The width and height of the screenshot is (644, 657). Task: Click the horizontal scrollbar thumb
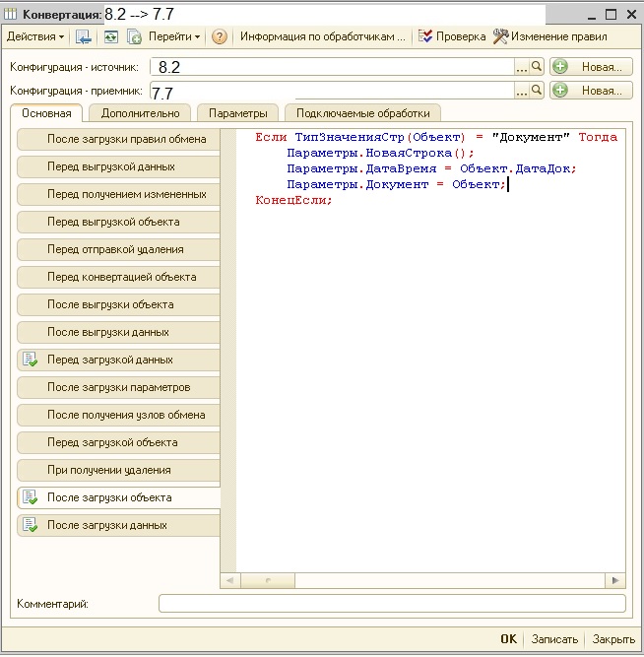point(268,581)
